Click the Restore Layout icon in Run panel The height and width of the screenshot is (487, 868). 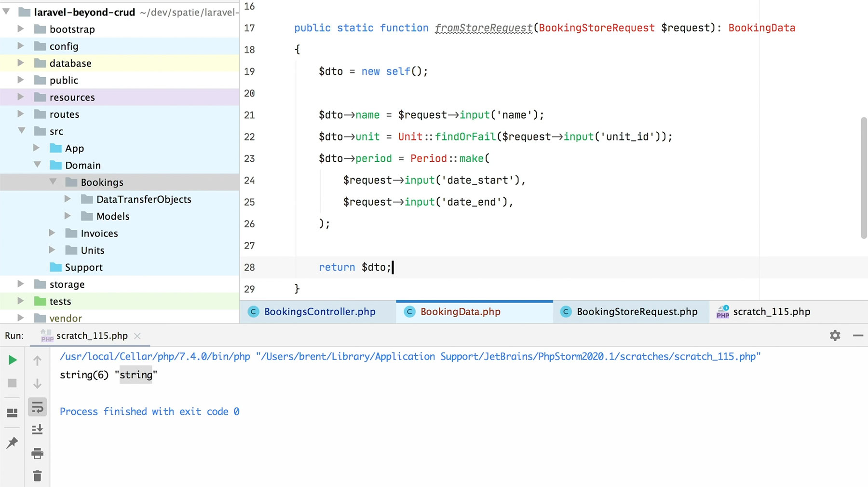pyautogui.click(x=12, y=413)
